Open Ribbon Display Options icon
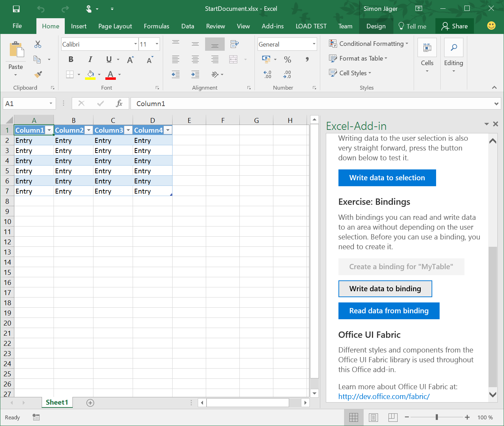The width and height of the screenshot is (504, 426). coord(419,8)
